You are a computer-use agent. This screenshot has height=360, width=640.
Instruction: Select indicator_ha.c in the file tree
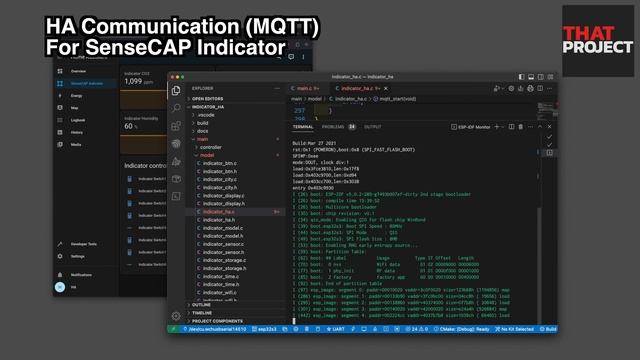[x=236, y=212]
